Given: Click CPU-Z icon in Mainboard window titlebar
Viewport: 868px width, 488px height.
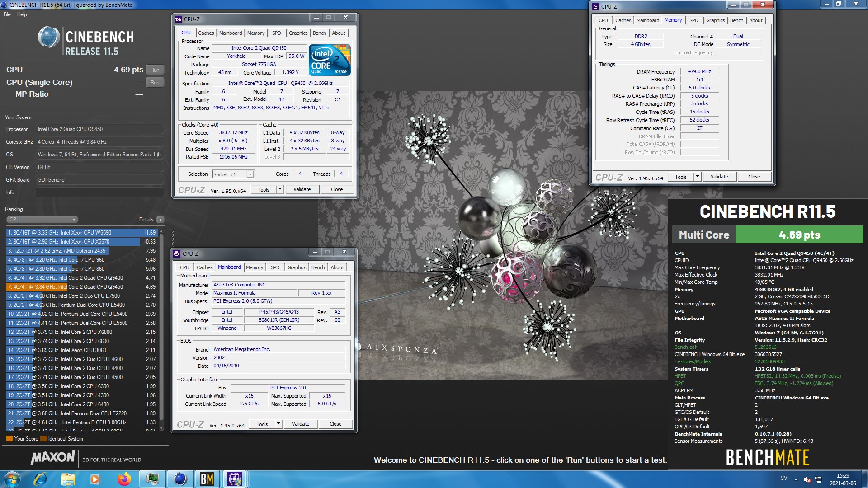Looking at the screenshot, I should click(x=177, y=254).
